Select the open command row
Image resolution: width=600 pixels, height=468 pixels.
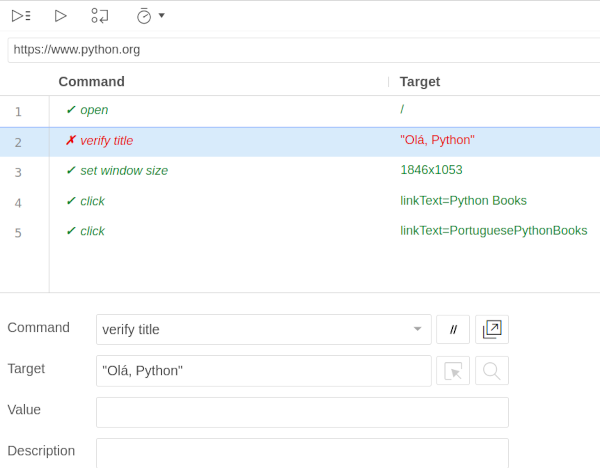point(300,111)
